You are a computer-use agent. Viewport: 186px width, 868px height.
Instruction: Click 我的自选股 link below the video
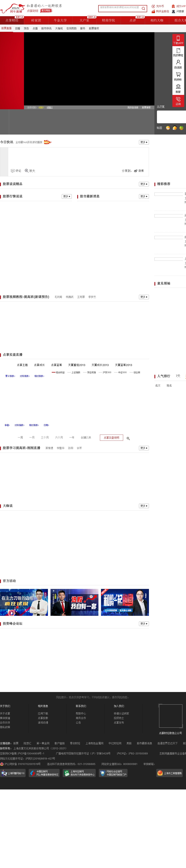pos(133,107)
